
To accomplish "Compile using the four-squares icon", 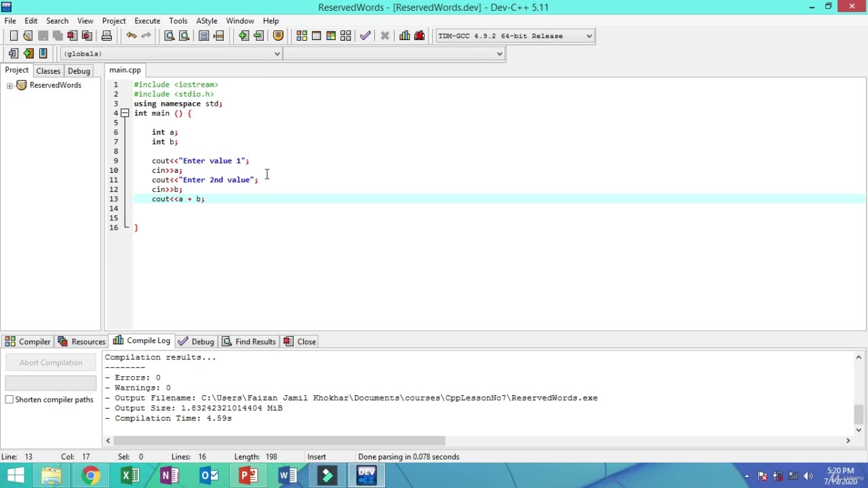I will pyautogui.click(x=302, y=36).
